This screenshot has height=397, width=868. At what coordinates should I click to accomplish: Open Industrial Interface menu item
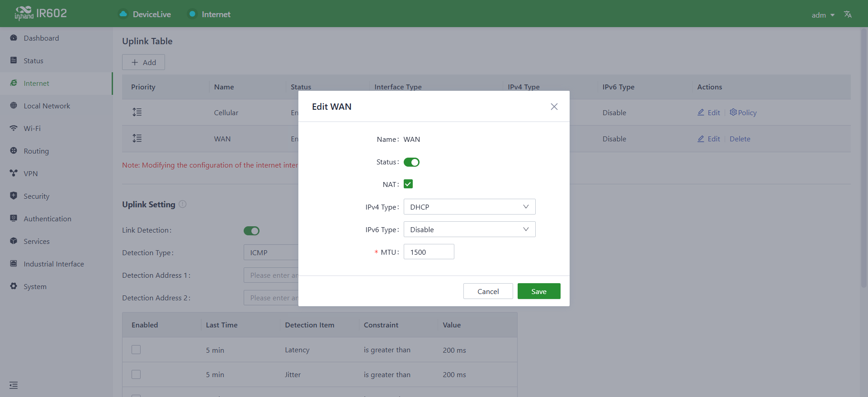[x=57, y=264]
